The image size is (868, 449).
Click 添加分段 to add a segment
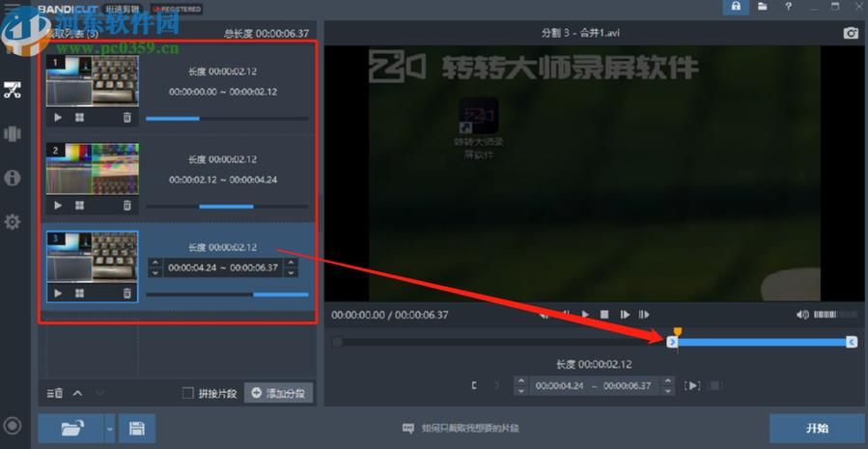click(x=278, y=393)
